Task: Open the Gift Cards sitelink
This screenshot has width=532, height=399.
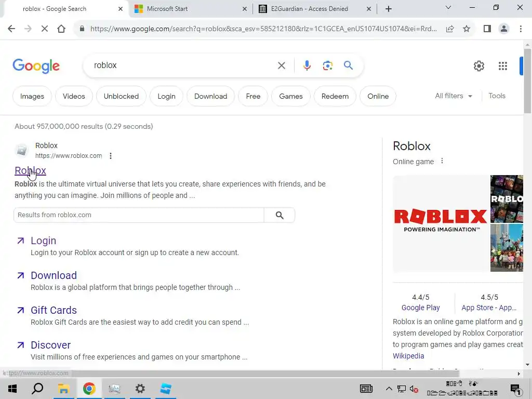Action: tap(54, 310)
